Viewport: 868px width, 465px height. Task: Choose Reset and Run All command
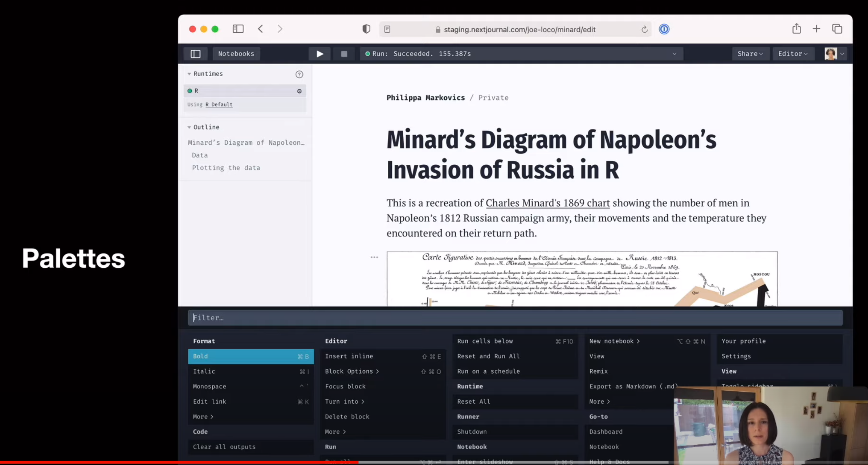488,356
